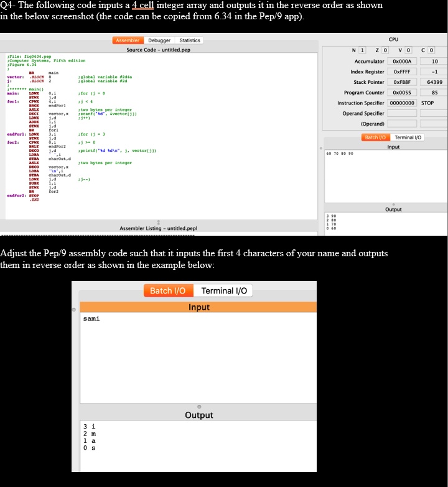
Task: Select Terminal I/O tab below the CPU panel
Action: tap(408, 137)
